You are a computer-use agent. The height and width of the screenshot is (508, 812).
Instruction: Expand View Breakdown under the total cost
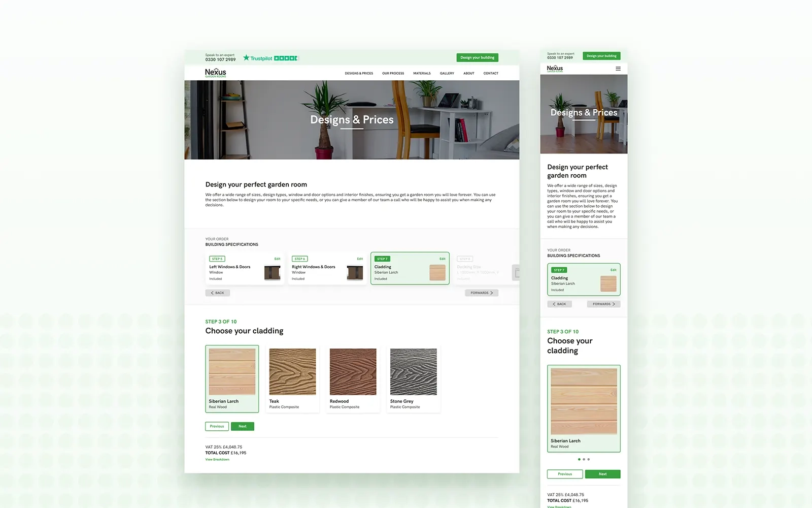217,459
